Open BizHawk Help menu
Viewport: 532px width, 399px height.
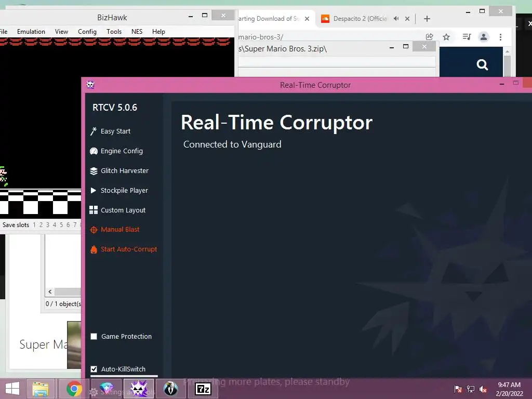point(158,32)
